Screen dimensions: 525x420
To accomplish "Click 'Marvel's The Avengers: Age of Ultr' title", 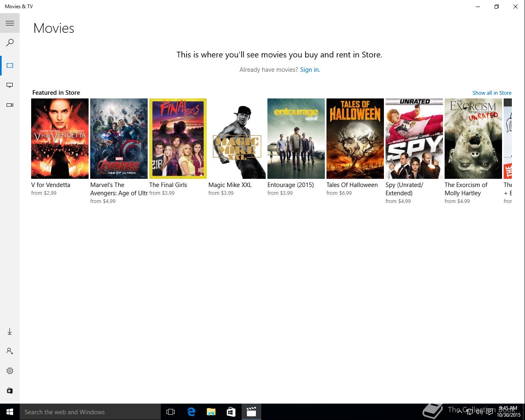I will 119,189.
